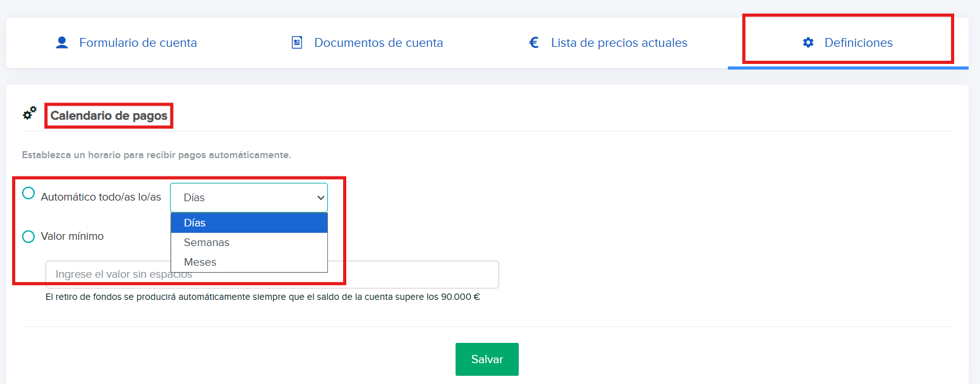Choose Días from the open dropdown list
The image size is (980, 384).
coord(249,223)
